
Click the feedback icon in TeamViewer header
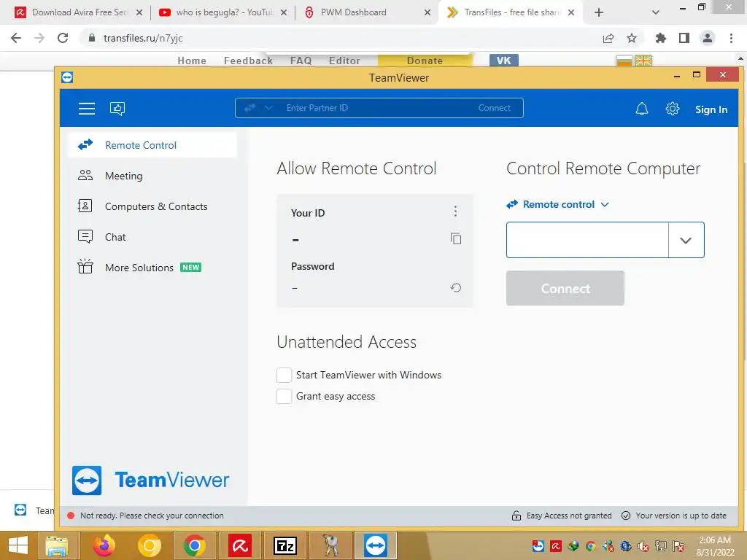click(x=117, y=109)
